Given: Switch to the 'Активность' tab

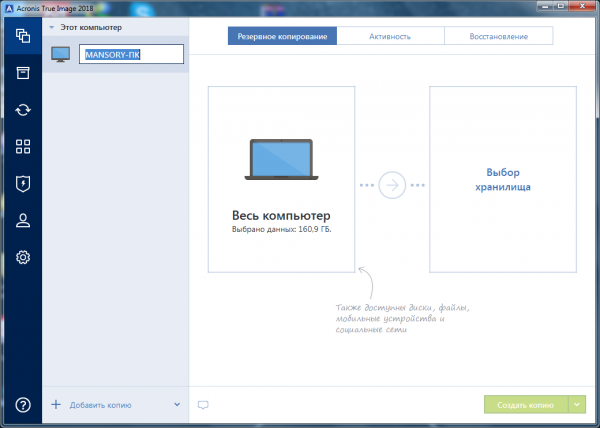Looking at the screenshot, I should tap(390, 36).
